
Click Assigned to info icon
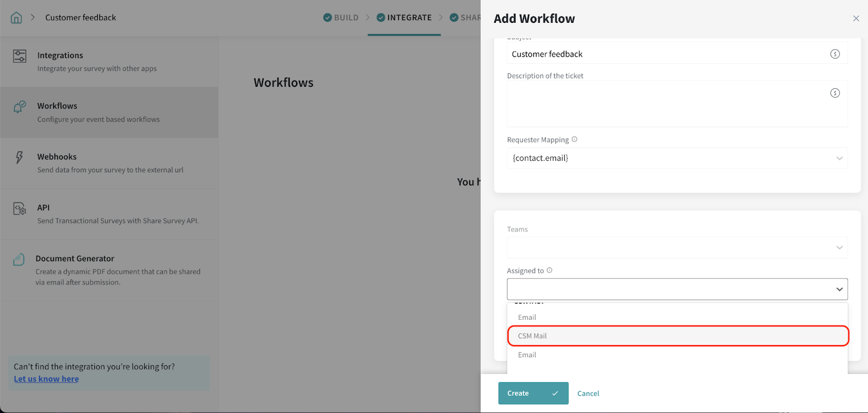pyautogui.click(x=550, y=270)
